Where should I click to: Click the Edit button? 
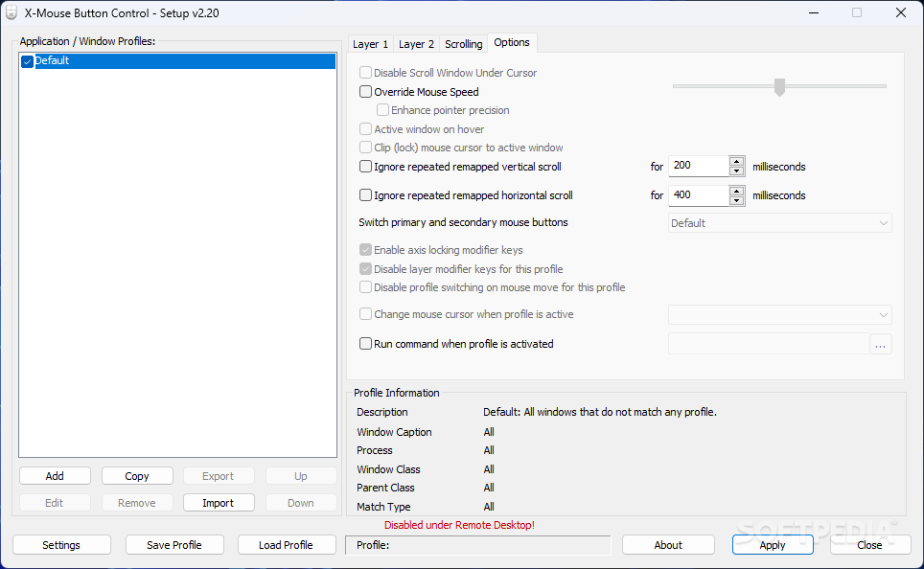pyautogui.click(x=55, y=503)
